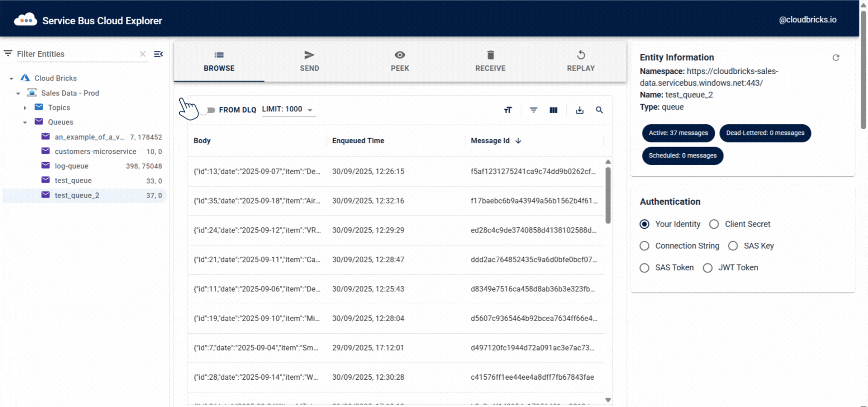Click the Service Bus Cloud Explorer cloud logo

point(26,20)
